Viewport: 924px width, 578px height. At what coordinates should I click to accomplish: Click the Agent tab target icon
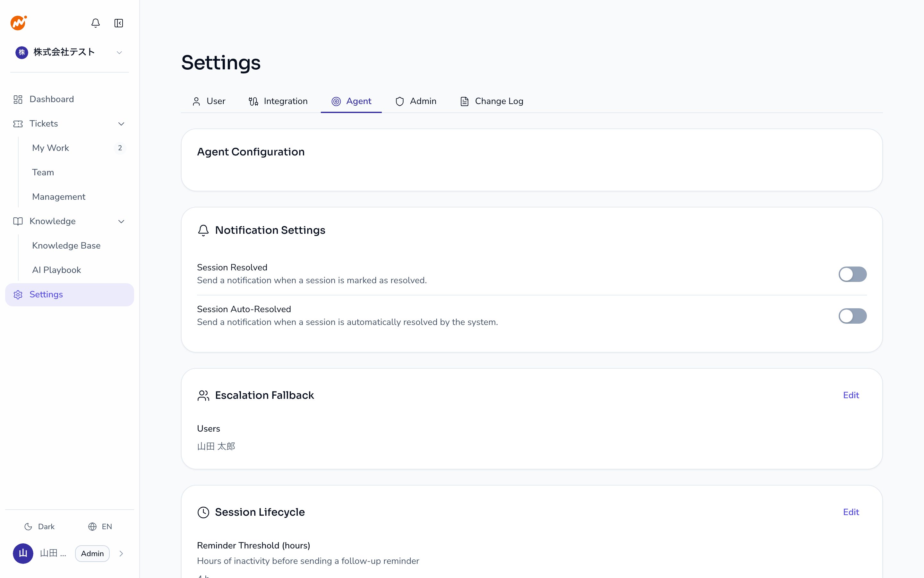(x=336, y=101)
